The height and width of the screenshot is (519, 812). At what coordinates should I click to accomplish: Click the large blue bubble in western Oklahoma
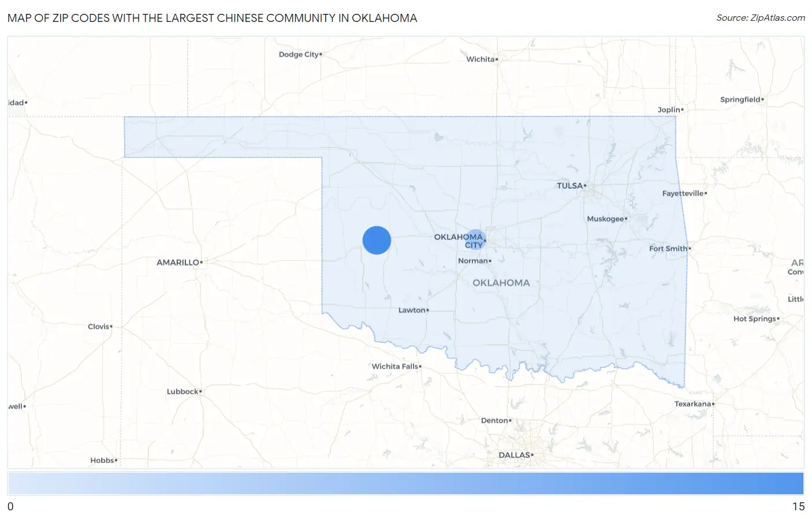pyautogui.click(x=377, y=240)
